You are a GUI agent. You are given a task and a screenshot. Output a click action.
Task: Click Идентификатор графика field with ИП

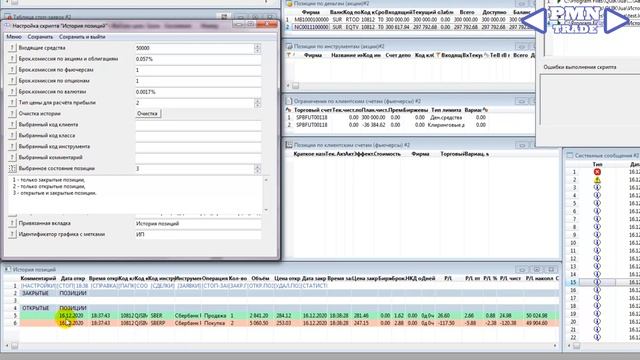pyautogui.click(x=198, y=235)
